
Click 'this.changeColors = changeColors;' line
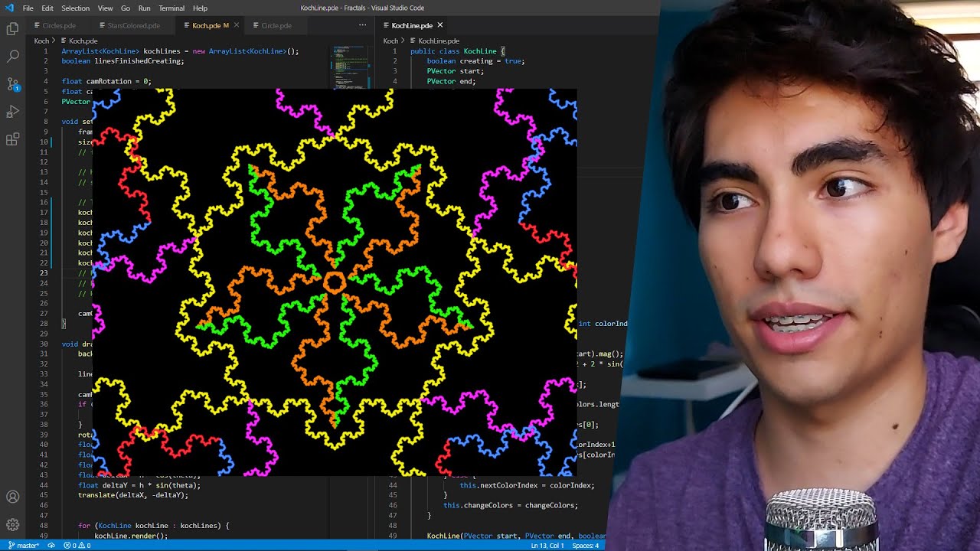pos(511,505)
